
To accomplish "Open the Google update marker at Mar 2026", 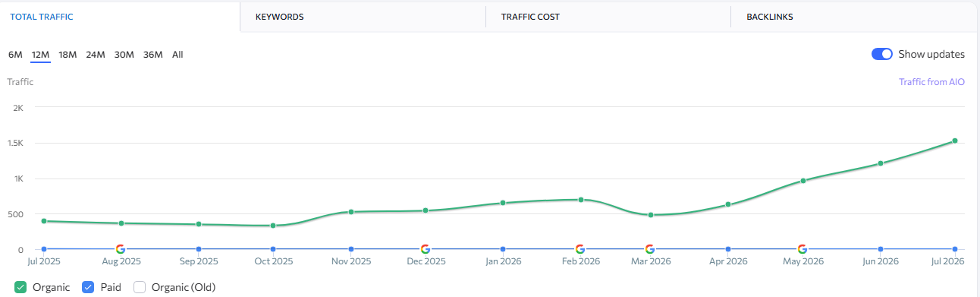I will click(x=650, y=249).
